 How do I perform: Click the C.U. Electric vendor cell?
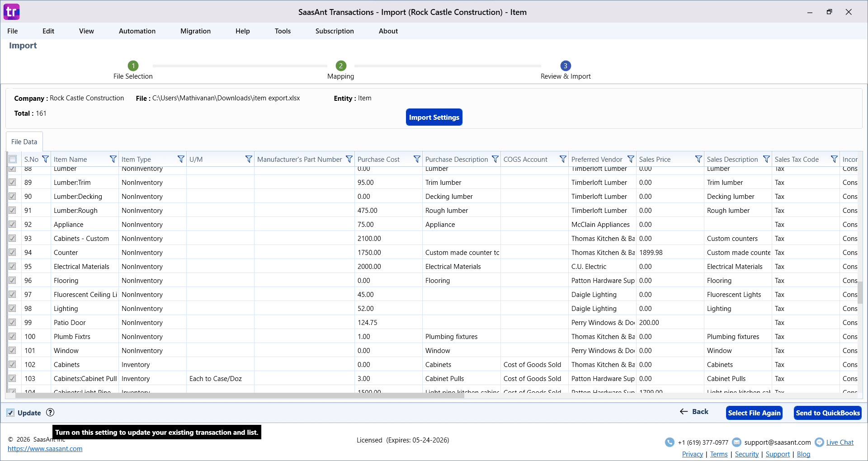(602, 266)
